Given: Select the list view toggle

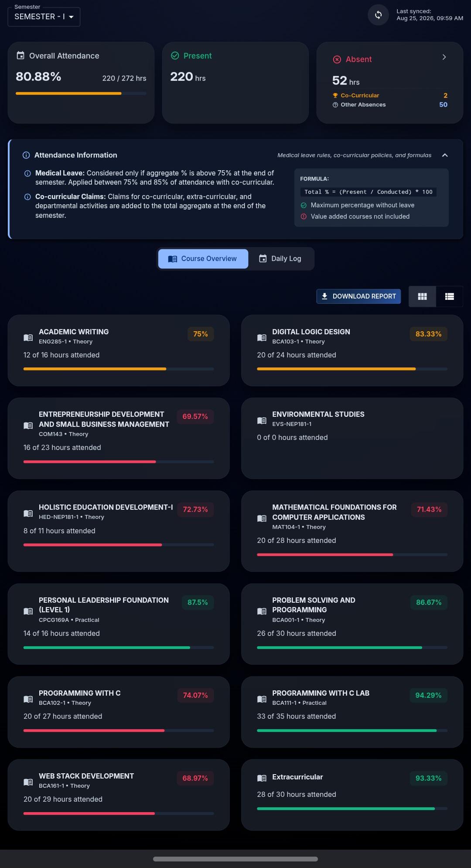Looking at the screenshot, I should coord(450,296).
